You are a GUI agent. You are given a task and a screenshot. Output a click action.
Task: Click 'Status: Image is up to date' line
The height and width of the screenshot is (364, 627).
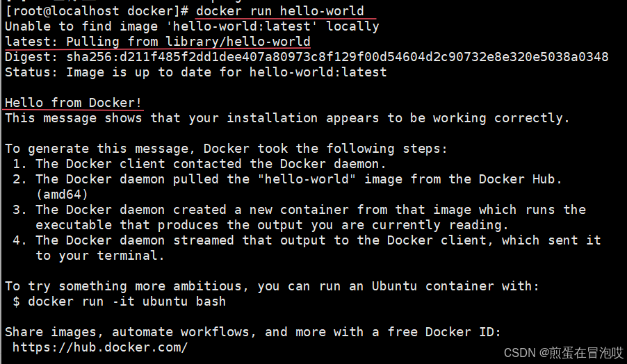pos(196,72)
